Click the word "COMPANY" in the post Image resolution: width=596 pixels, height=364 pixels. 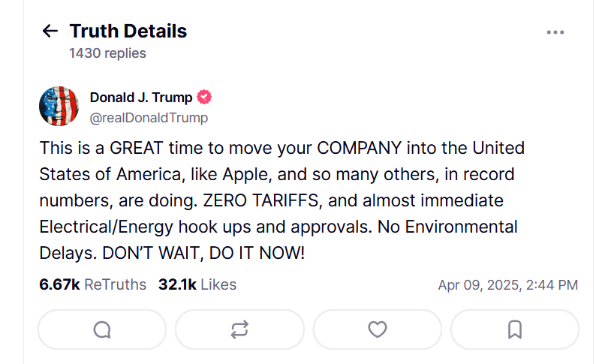[x=361, y=148]
